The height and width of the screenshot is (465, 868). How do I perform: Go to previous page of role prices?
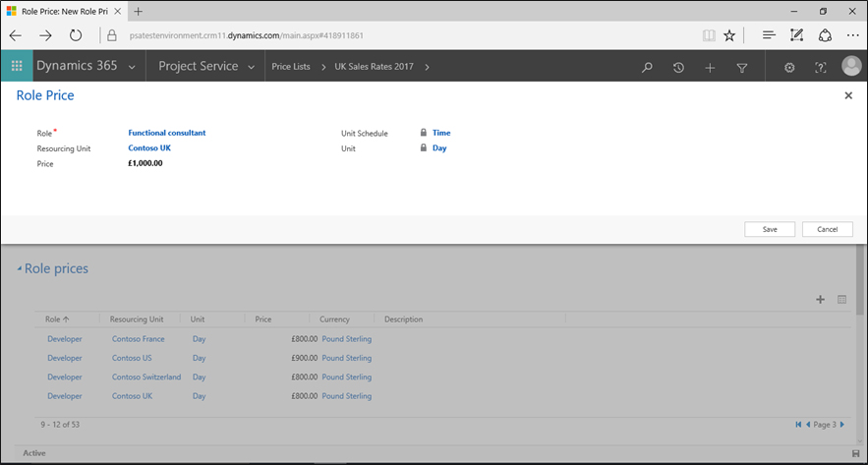(x=808, y=425)
